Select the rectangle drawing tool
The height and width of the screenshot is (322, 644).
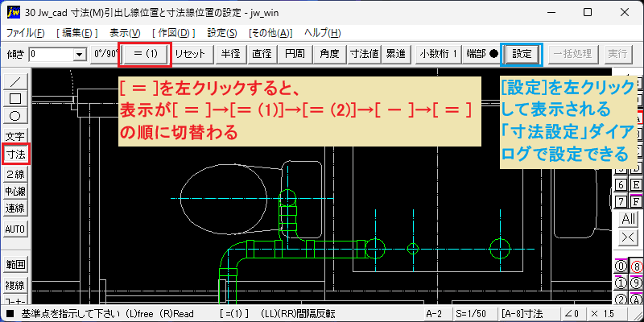click(15, 98)
